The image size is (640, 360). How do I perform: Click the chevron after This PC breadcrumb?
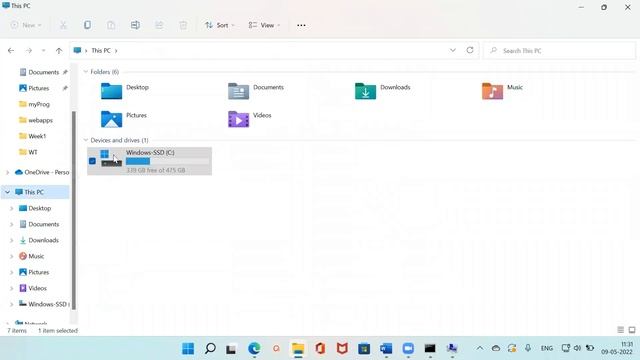click(116, 51)
